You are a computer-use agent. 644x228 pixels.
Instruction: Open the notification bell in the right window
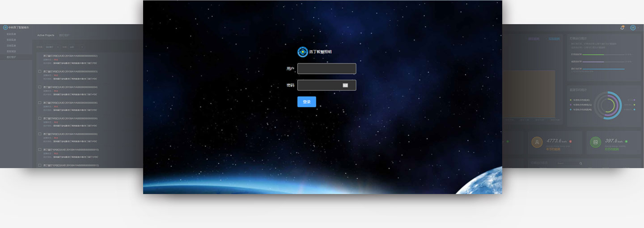622,28
